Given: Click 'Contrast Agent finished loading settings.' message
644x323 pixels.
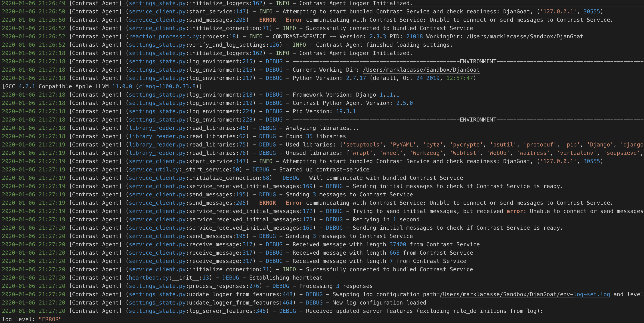Looking at the screenshot, I should tap(384, 45).
